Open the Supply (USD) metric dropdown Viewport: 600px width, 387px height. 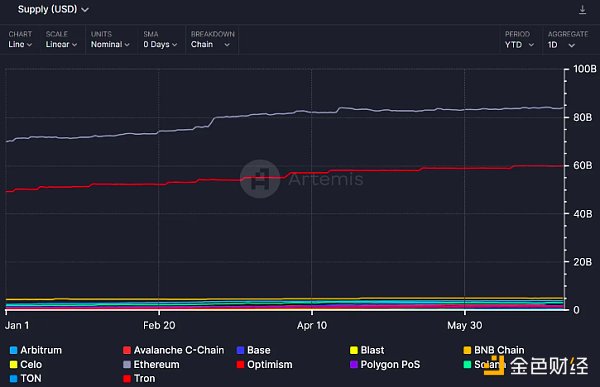click(x=53, y=9)
